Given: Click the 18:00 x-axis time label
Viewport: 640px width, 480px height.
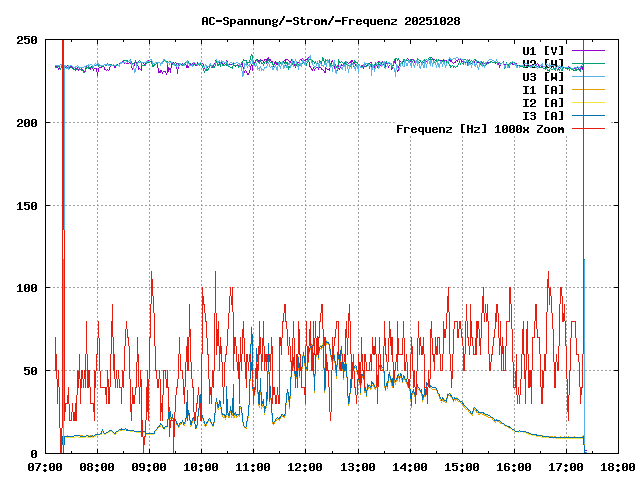Looking at the screenshot, I should click(617, 467).
